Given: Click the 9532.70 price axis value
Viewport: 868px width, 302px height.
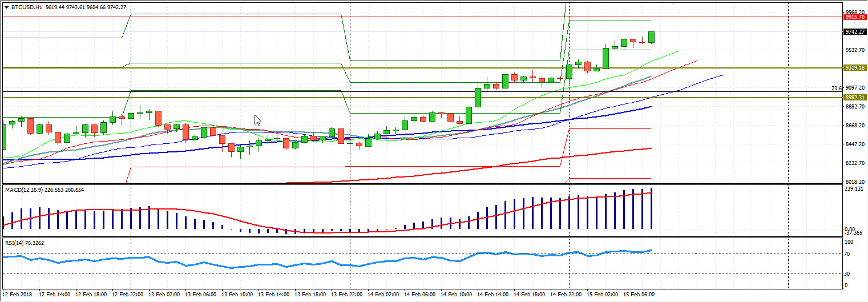Looking at the screenshot, I should [x=855, y=50].
